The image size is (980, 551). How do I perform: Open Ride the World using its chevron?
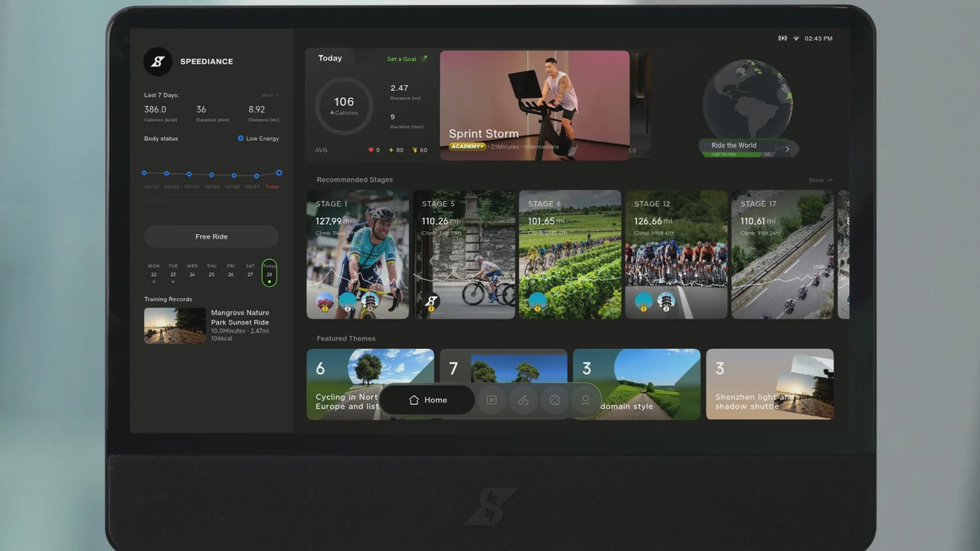click(x=787, y=149)
